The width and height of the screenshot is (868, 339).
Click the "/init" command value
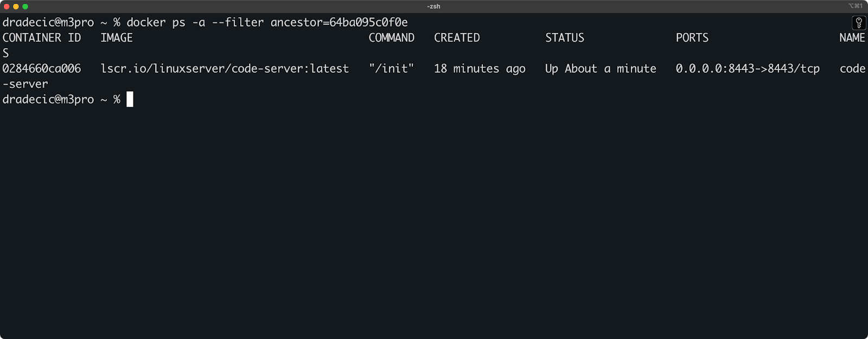pyautogui.click(x=392, y=69)
